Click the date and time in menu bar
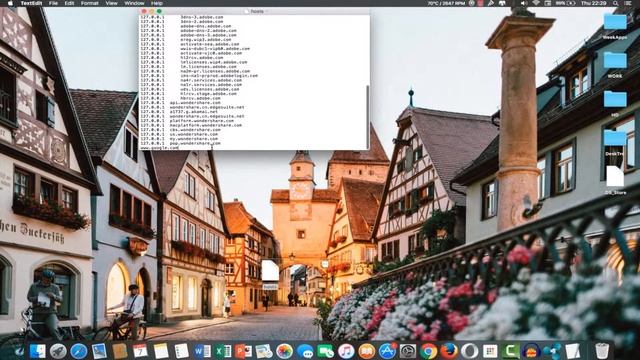This screenshot has width=640, height=360. (593, 3)
